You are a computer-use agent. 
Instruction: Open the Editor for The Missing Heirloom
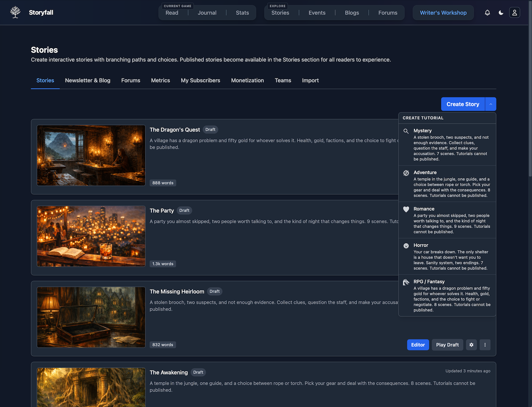pyautogui.click(x=418, y=345)
